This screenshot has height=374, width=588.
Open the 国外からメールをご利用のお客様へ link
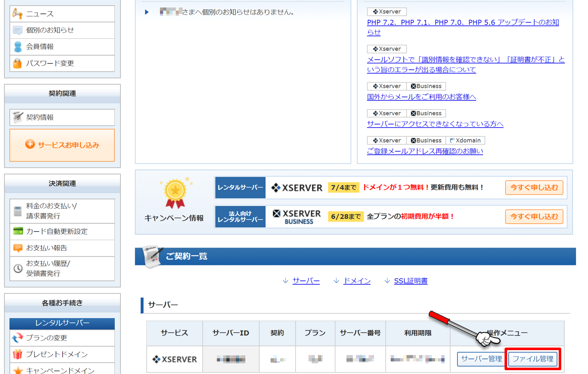(x=421, y=97)
